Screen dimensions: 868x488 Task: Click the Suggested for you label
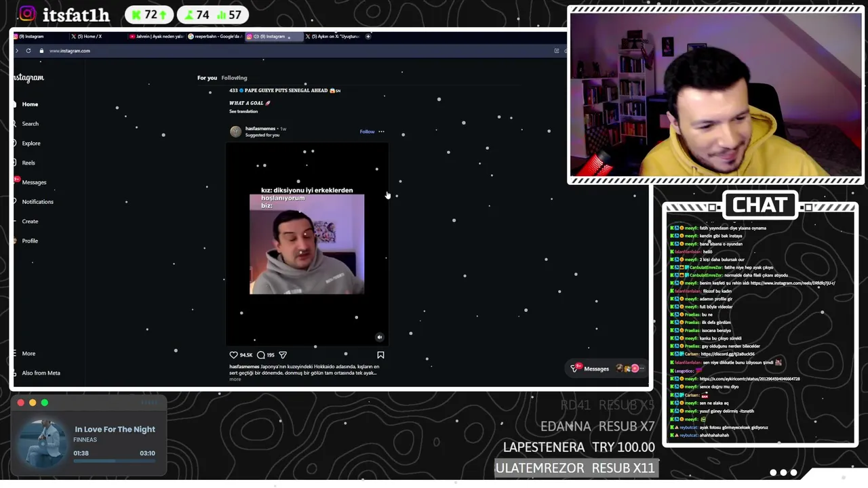tap(262, 135)
